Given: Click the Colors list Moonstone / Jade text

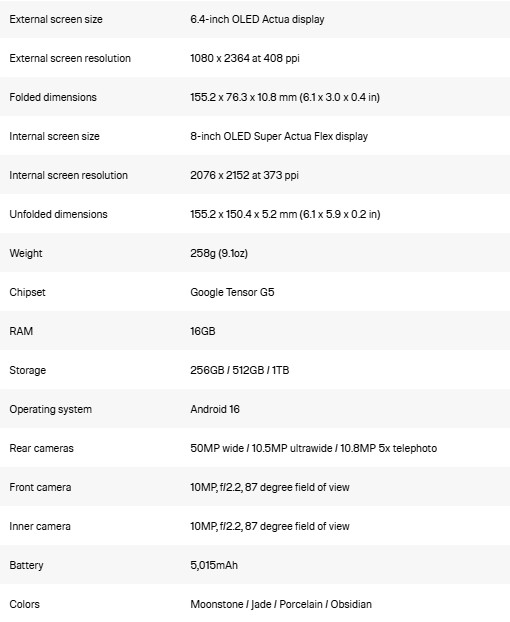Looking at the screenshot, I should click(281, 604).
